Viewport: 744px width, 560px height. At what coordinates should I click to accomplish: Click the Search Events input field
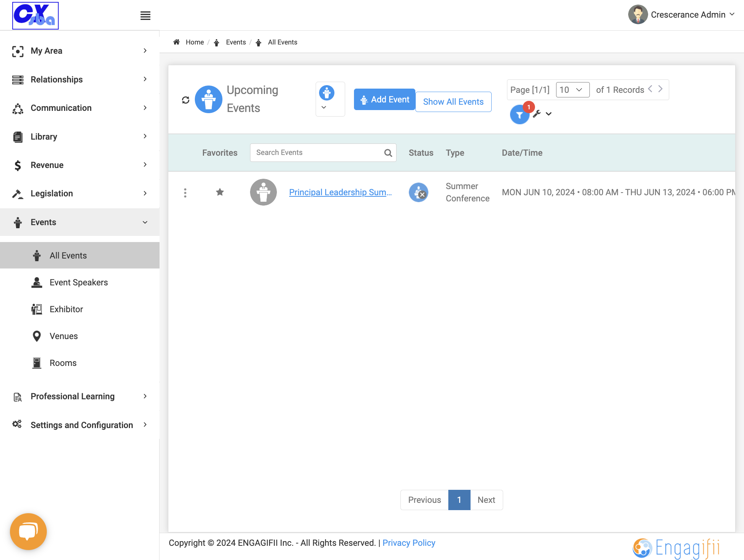point(323,153)
